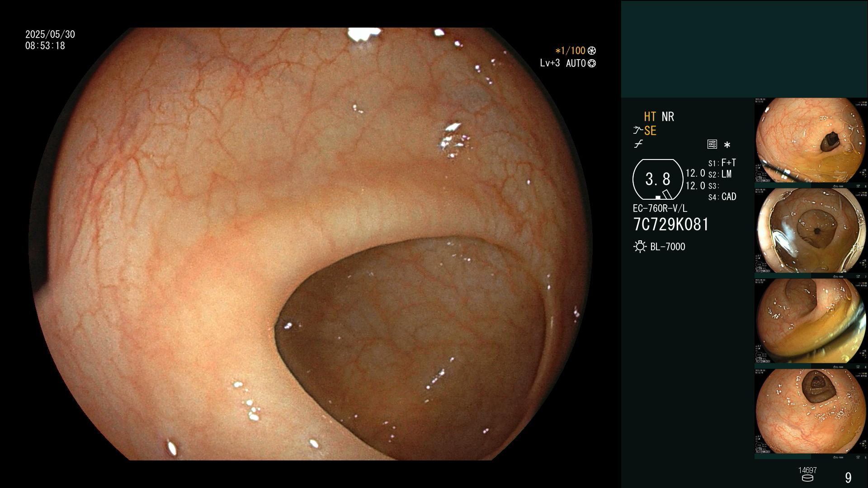Click the date 2025/05/30
Viewport: 868px width, 488px height.
[50, 34]
